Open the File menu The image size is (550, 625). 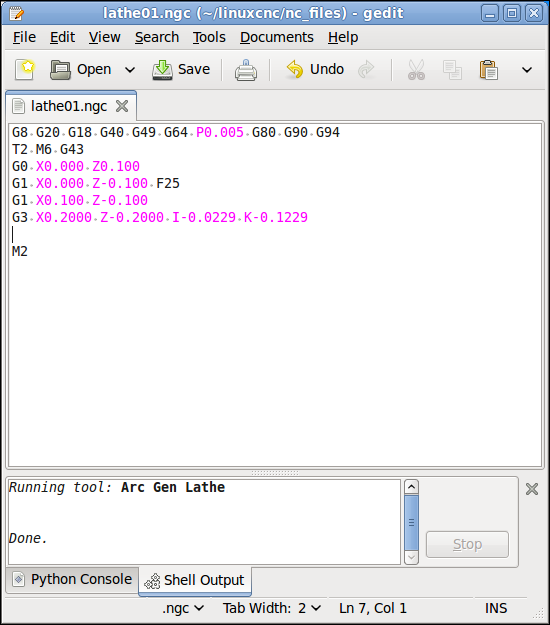coord(24,37)
